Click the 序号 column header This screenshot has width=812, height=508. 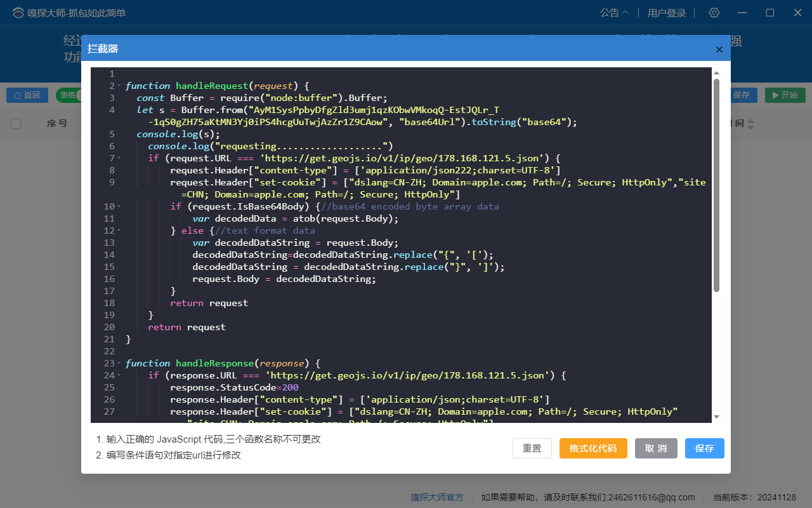(x=57, y=124)
